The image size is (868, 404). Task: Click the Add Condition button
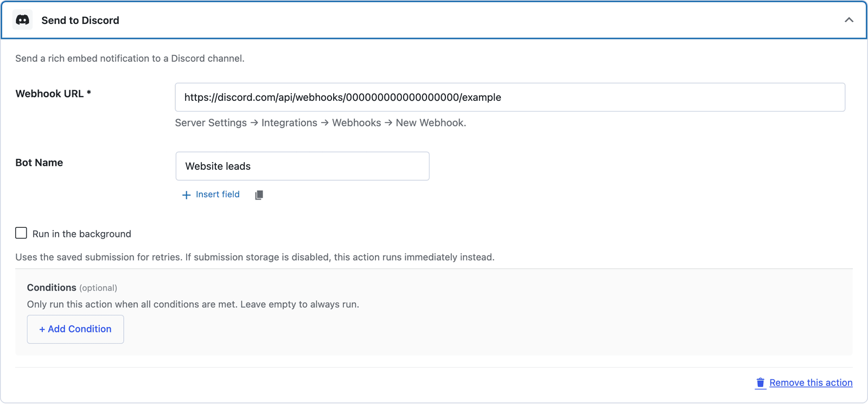pyautogui.click(x=75, y=329)
